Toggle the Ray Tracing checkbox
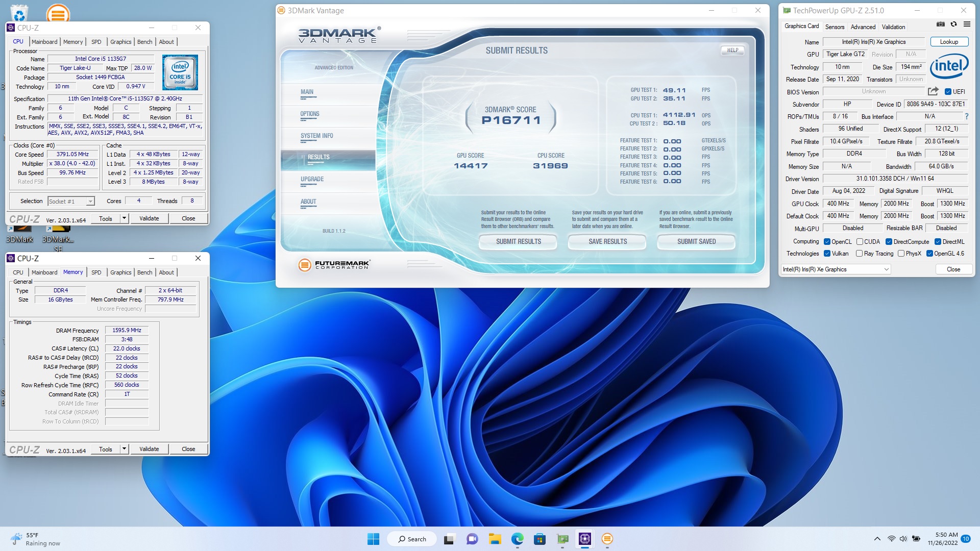The height and width of the screenshot is (551, 980). click(860, 254)
